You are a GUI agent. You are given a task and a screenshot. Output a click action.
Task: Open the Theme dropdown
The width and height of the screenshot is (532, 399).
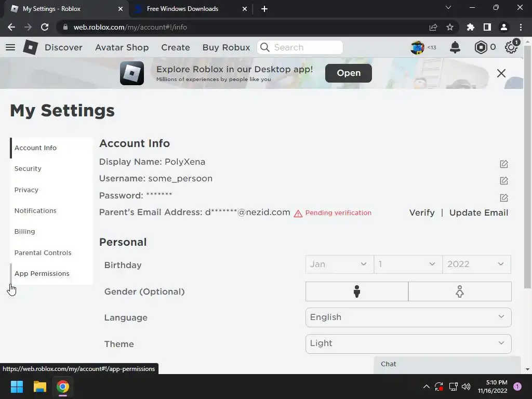(x=408, y=344)
